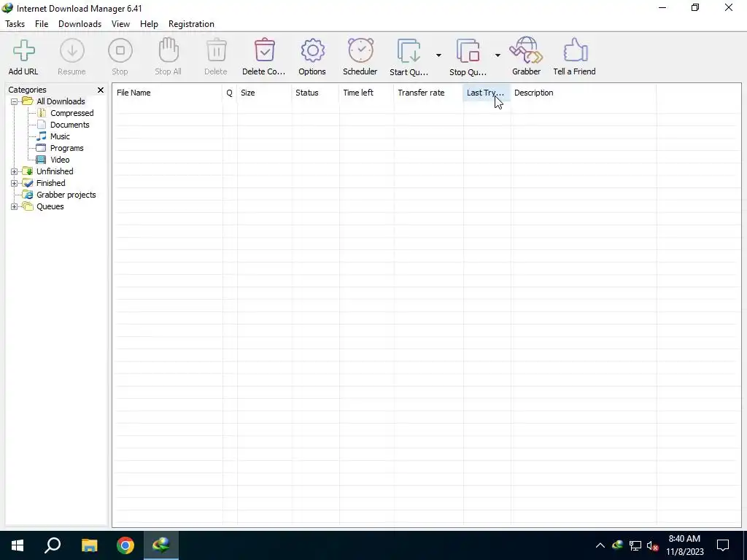Open File Explorer from taskbar
Viewport: 747px width, 560px height.
click(x=89, y=545)
